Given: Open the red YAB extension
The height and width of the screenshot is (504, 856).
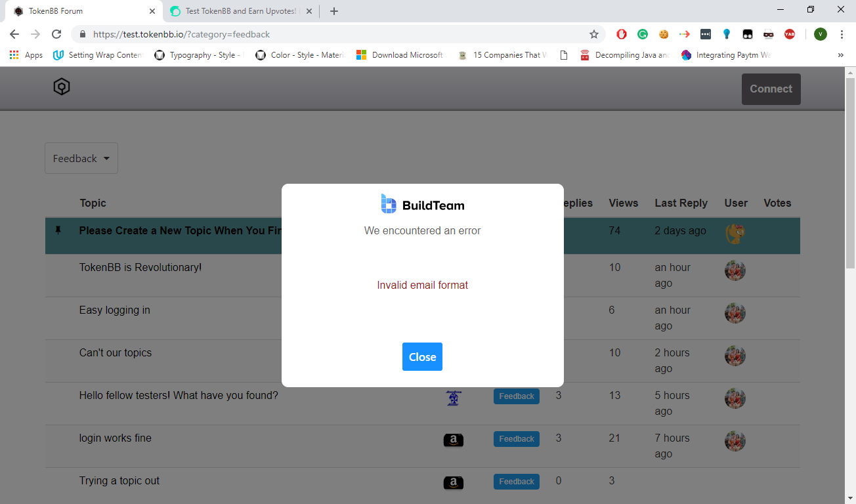Looking at the screenshot, I should (x=790, y=34).
